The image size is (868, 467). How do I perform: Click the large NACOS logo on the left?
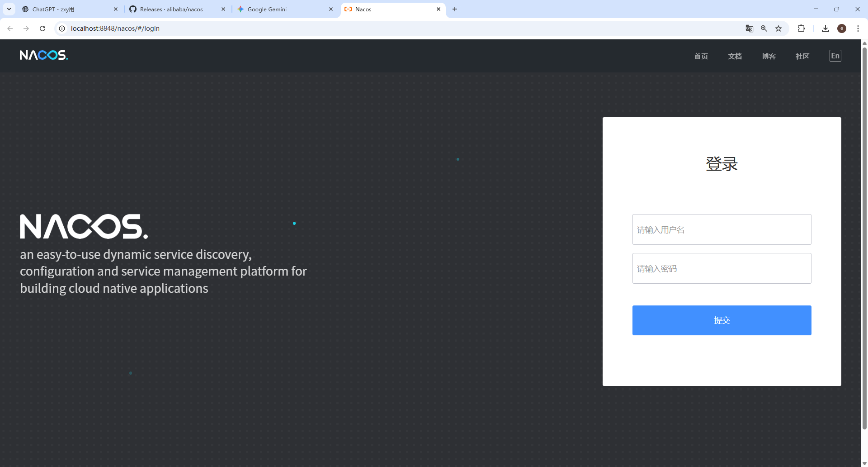click(84, 226)
